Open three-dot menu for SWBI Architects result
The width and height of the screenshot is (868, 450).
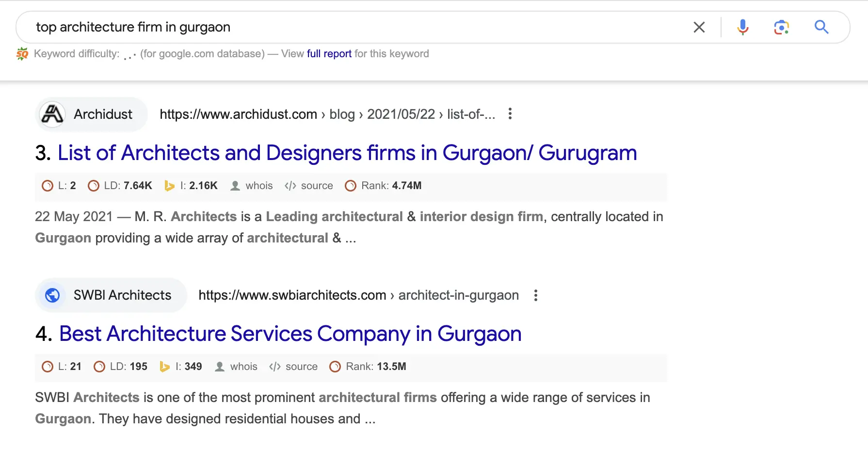535,295
